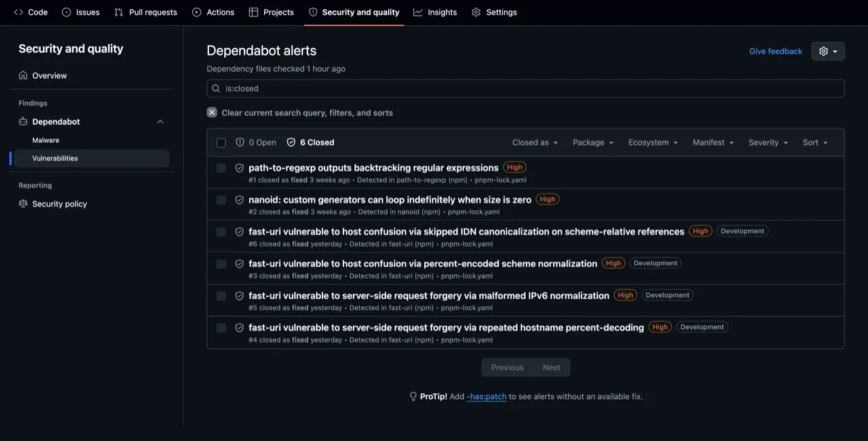Viewport: 868px width, 441px height.
Task: Click the -has:patch ProTip link
Action: pyautogui.click(x=486, y=396)
